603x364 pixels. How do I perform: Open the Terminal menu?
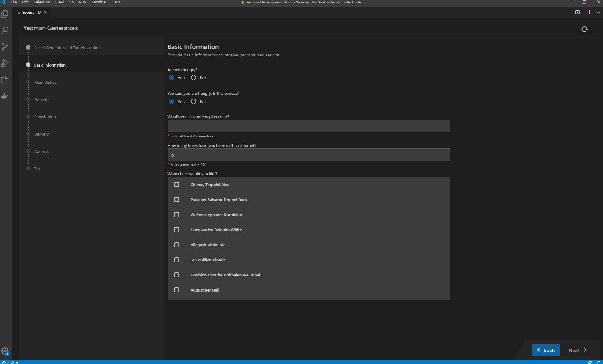pos(98,2)
